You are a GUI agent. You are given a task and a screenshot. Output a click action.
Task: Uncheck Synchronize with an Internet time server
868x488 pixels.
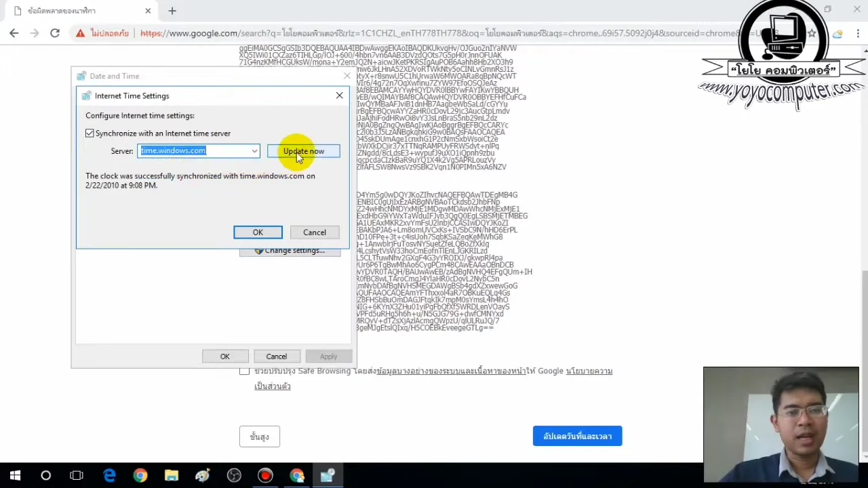(90, 133)
